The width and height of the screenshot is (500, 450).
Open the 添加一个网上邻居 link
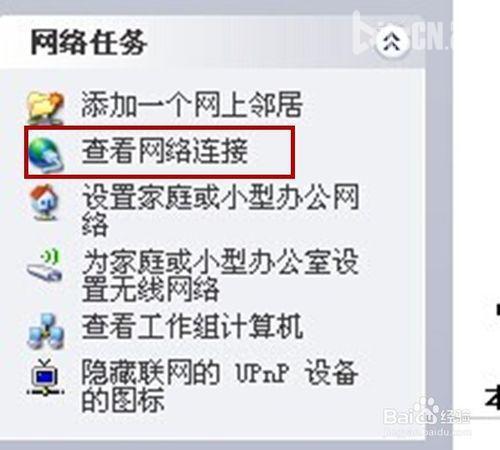point(192,105)
